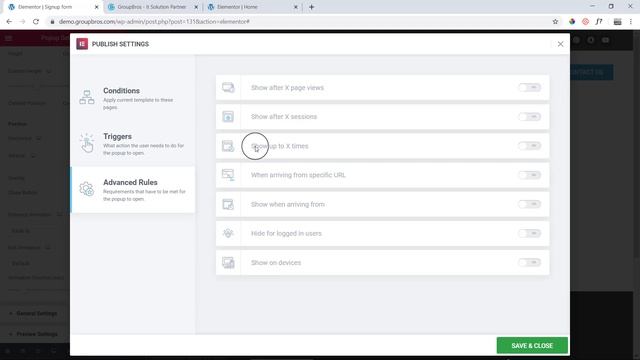Click the red circular extension icon
This screenshot has height=360, width=640.
(585, 22)
